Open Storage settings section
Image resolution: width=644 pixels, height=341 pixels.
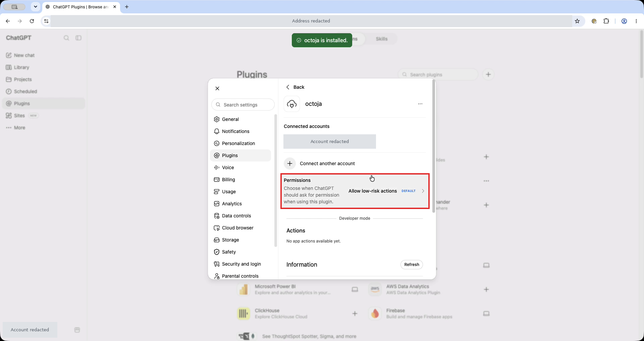pyautogui.click(x=240, y=240)
